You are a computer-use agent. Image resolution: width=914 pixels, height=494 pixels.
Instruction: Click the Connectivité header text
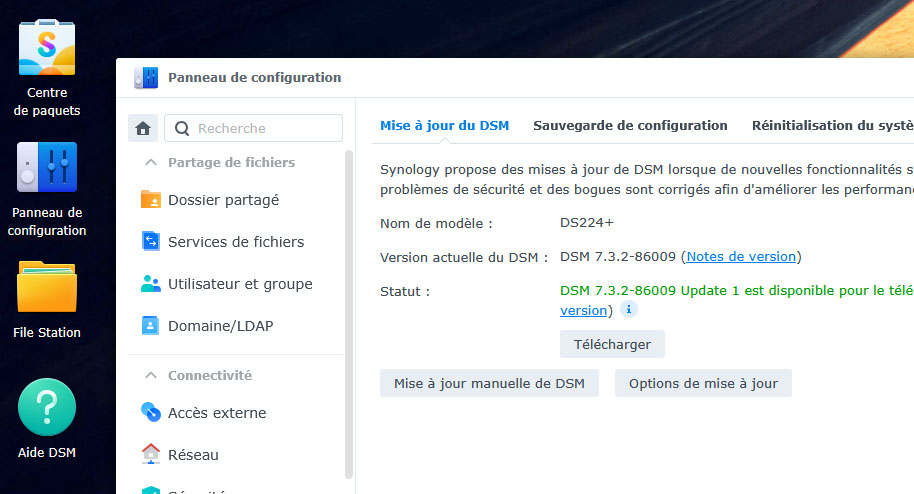tap(210, 376)
